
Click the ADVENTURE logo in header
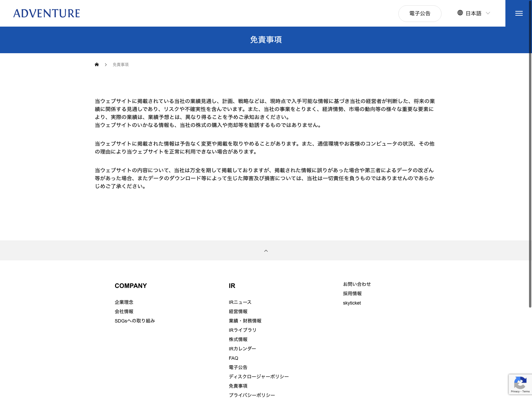point(47,13)
